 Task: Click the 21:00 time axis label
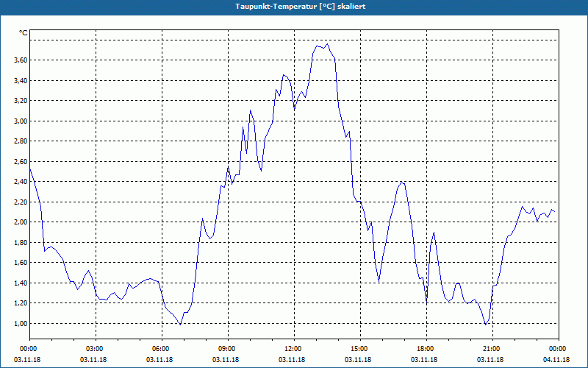[492, 349]
